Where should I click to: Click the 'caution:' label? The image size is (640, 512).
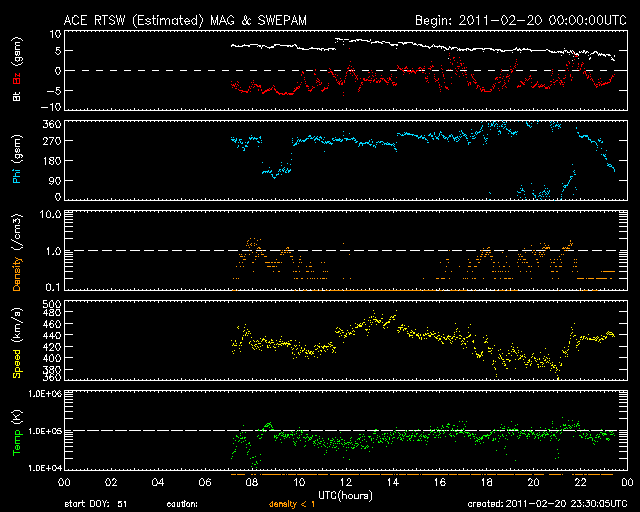coord(182,504)
